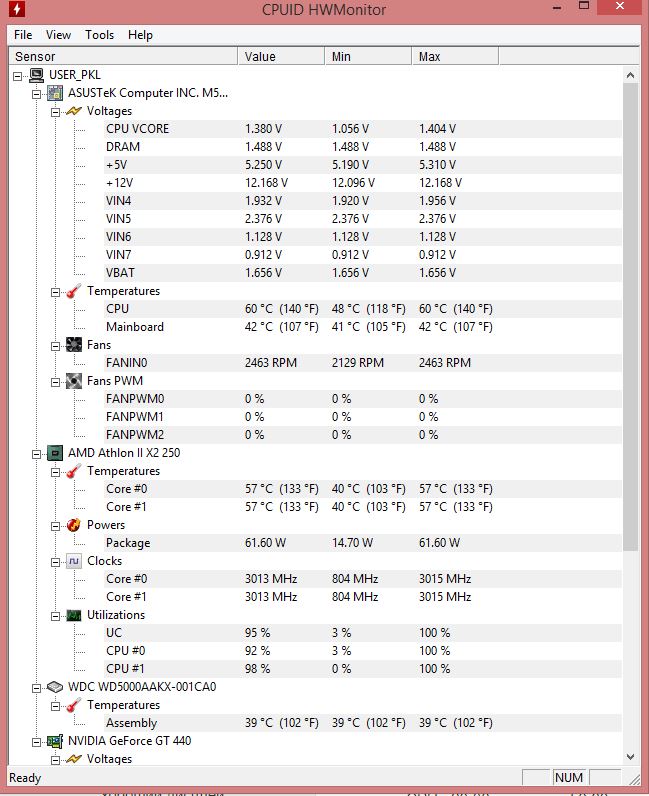Click the HWMonitor lightning bolt app icon
This screenshot has width=649, height=796.
point(17,9)
